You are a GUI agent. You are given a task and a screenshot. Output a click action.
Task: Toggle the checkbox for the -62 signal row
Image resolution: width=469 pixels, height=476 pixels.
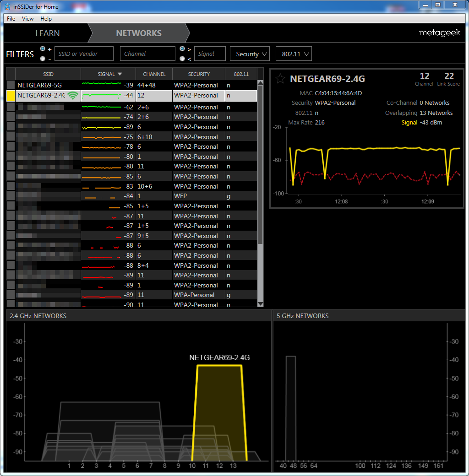click(x=11, y=107)
